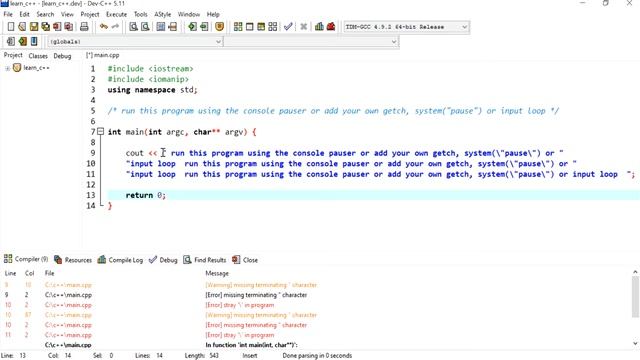Click the Redo toolbar icon
Viewport: 640px width, 360px height.
point(115,27)
